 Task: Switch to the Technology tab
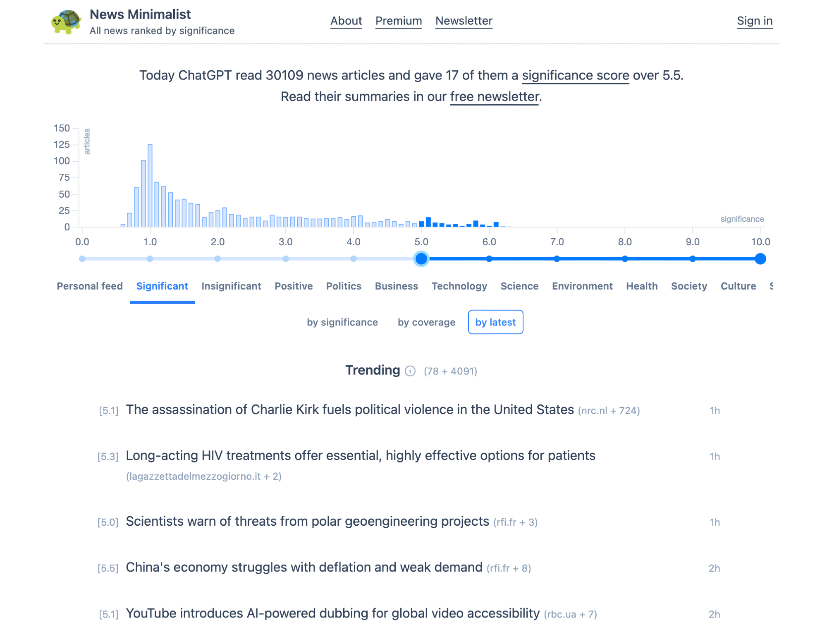click(x=459, y=286)
